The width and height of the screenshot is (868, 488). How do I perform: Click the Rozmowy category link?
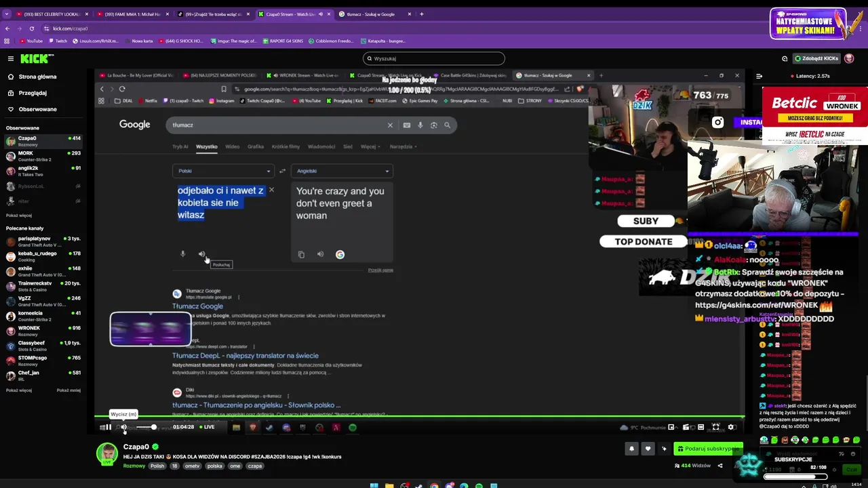coord(134,466)
